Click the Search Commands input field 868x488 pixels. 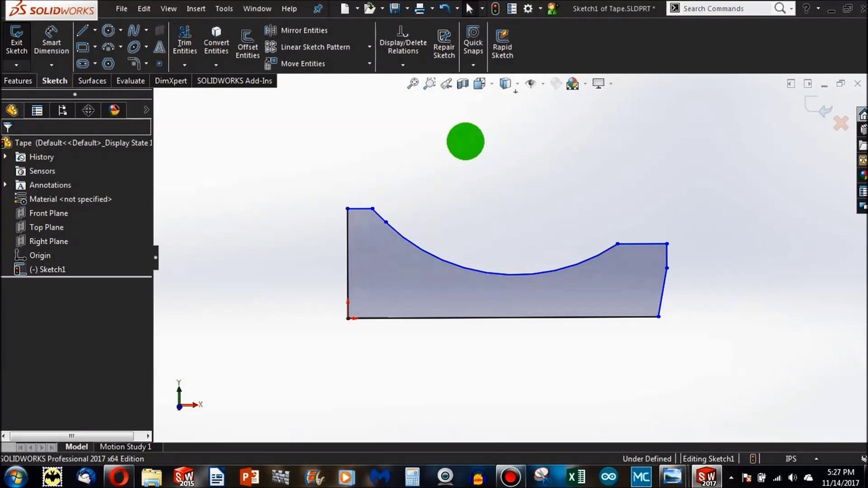click(x=727, y=9)
